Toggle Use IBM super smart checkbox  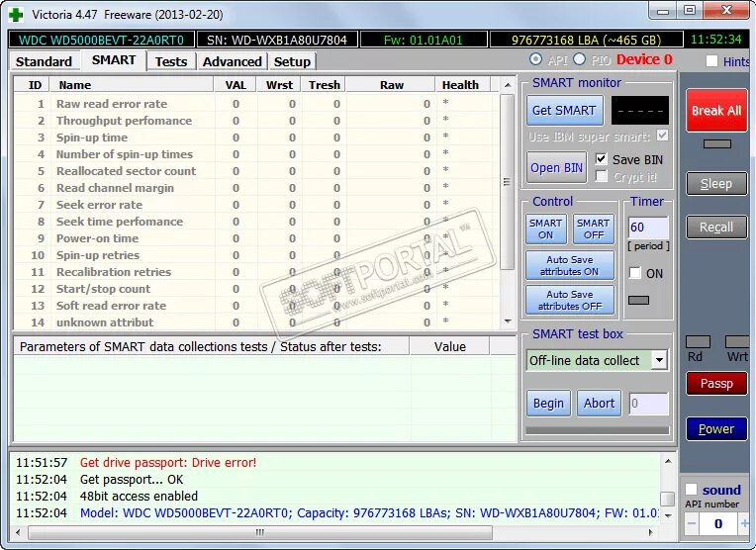click(662, 136)
